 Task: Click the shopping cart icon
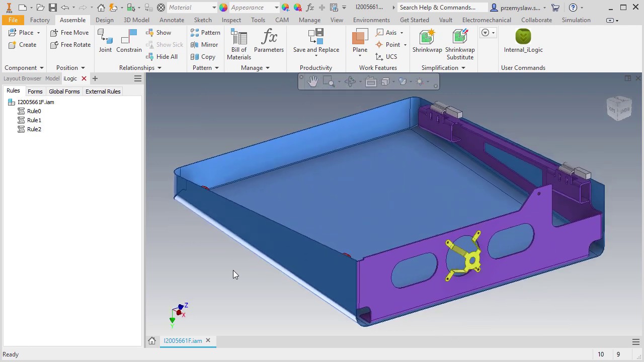click(x=555, y=8)
